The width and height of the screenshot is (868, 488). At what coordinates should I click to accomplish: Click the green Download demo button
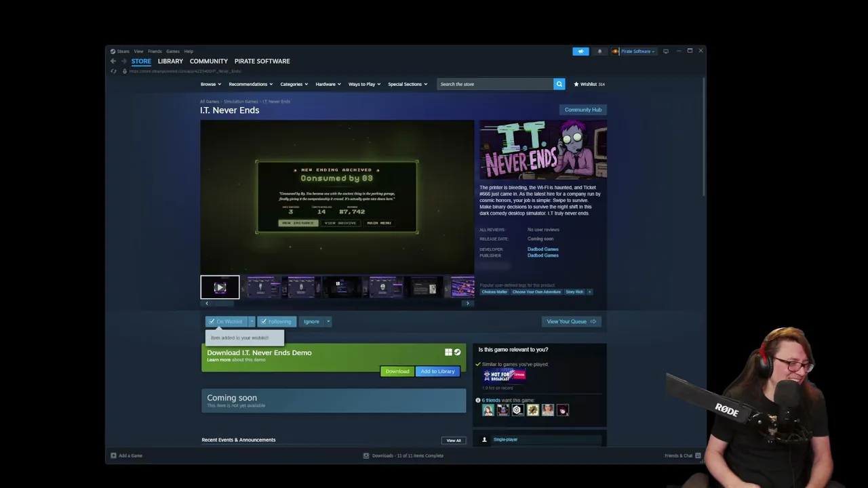(x=397, y=371)
